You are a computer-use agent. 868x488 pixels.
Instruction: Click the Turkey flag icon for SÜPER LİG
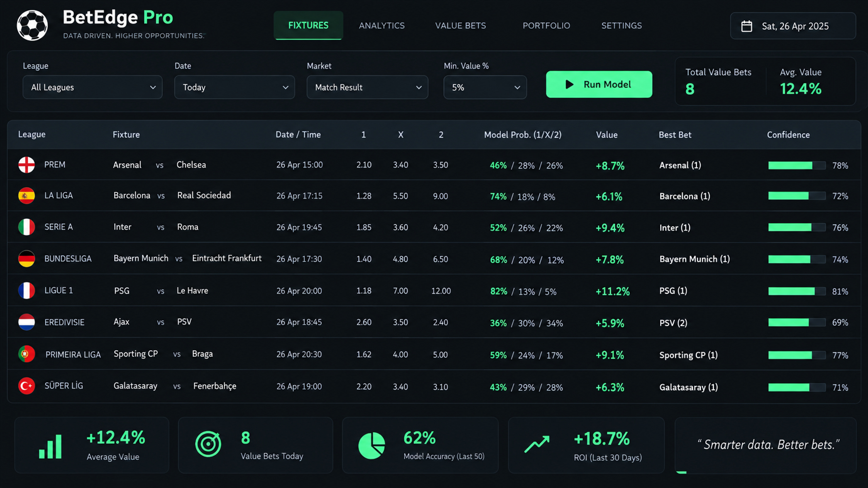point(26,386)
